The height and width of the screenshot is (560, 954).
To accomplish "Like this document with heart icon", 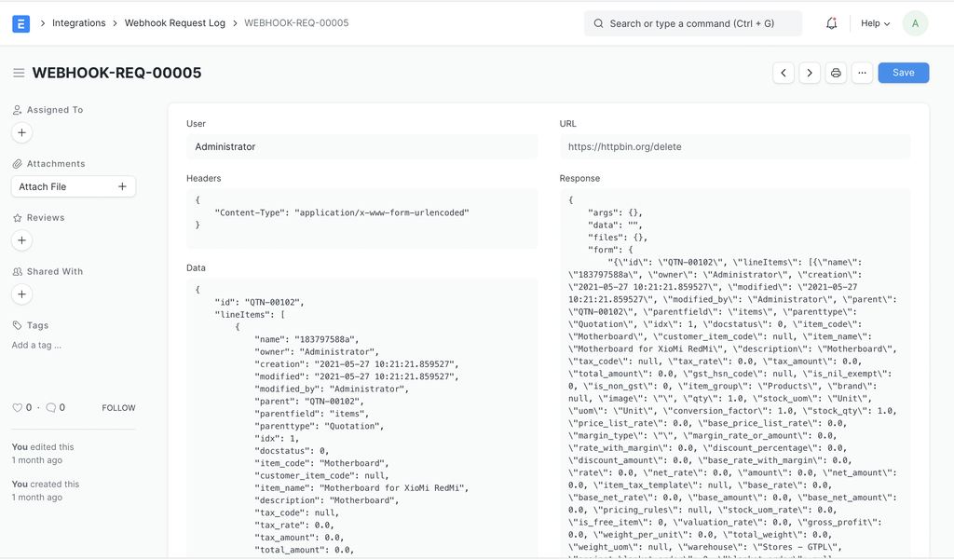I will [17, 407].
